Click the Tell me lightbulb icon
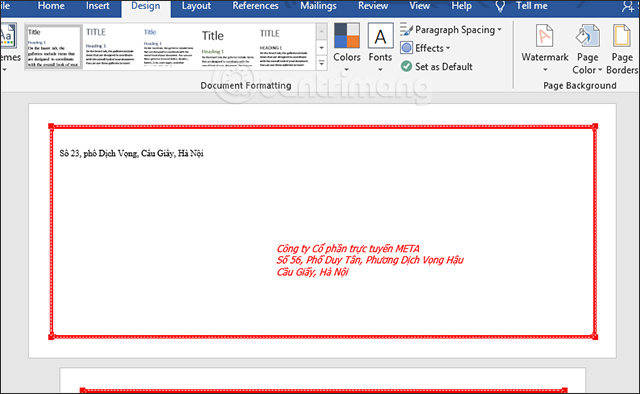This screenshot has height=394, width=640. [500, 6]
